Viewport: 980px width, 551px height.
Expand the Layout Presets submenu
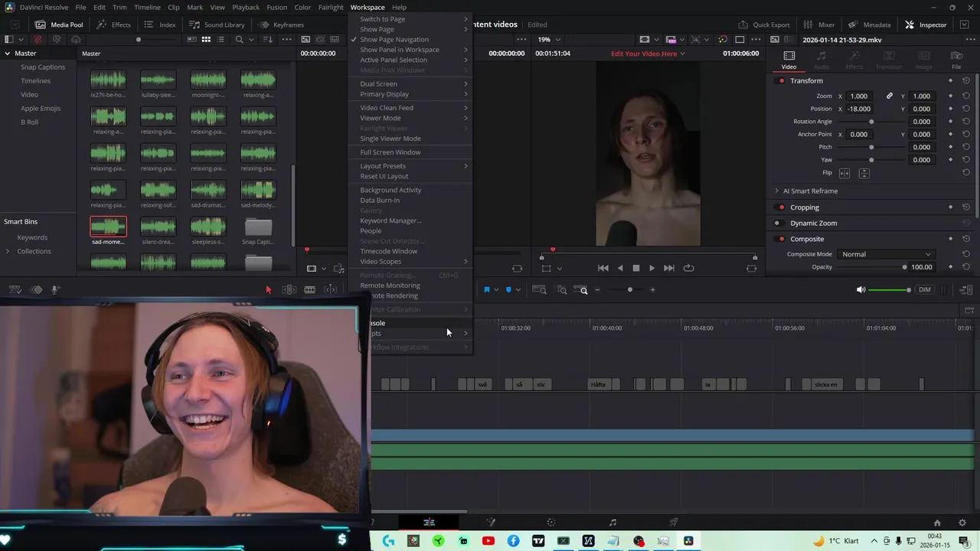(x=412, y=166)
